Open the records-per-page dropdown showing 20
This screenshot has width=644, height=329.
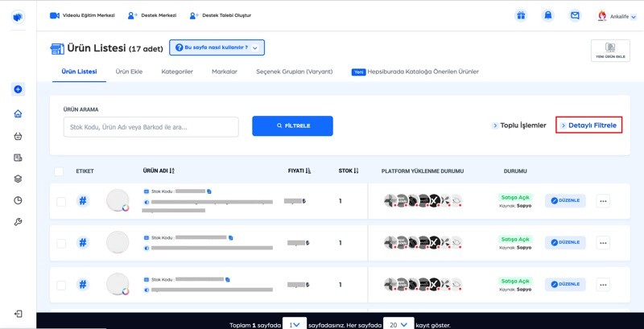pos(398,324)
